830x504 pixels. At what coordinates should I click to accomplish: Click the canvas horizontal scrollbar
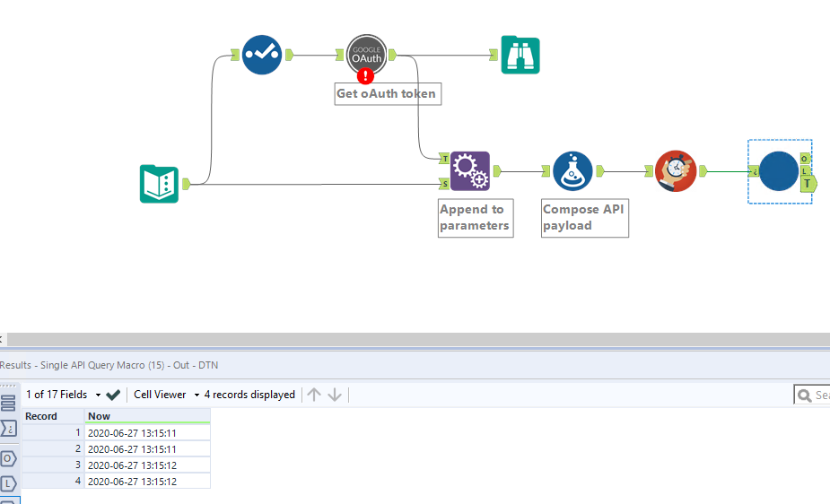pyautogui.click(x=418, y=340)
